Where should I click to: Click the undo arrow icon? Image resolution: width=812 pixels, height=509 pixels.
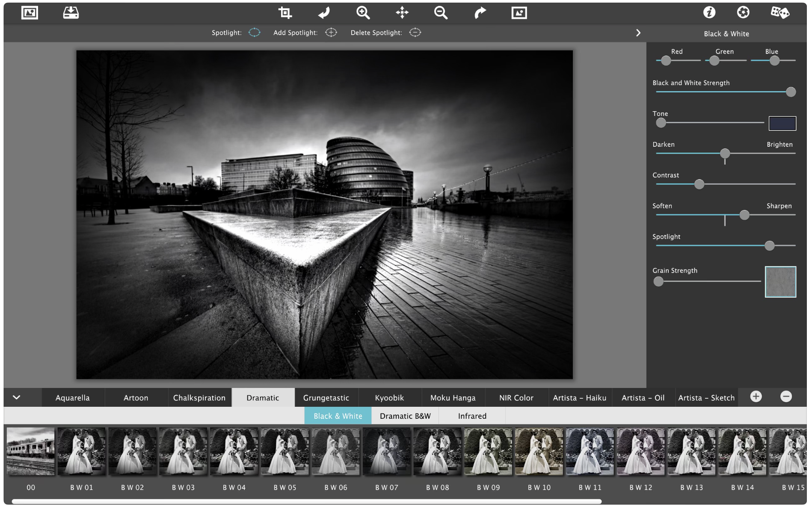click(324, 13)
